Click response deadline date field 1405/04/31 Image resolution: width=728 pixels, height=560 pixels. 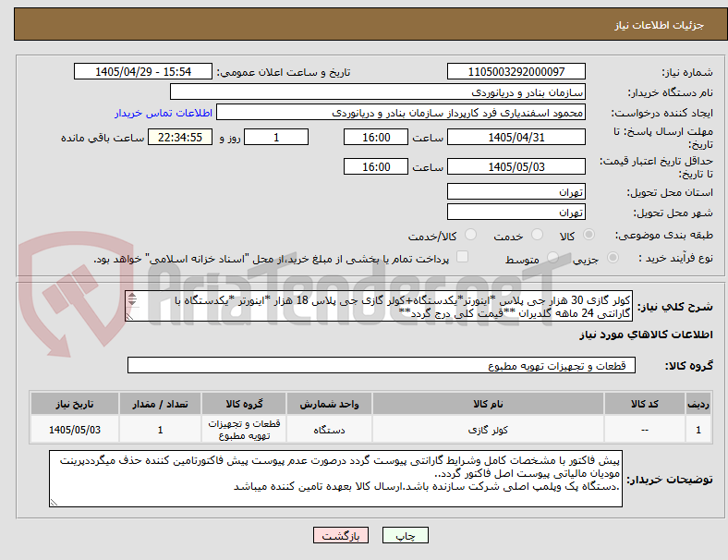(516, 137)
